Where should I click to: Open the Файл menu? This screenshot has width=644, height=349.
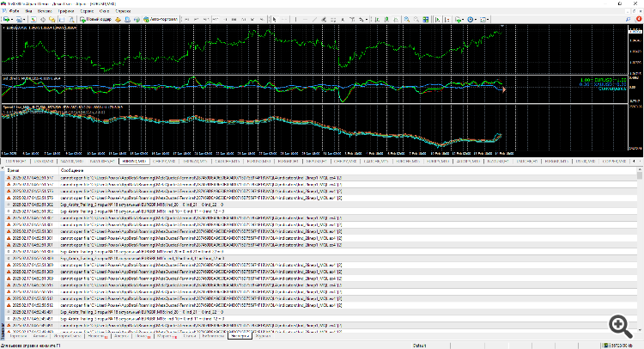[x=14, y=9]
